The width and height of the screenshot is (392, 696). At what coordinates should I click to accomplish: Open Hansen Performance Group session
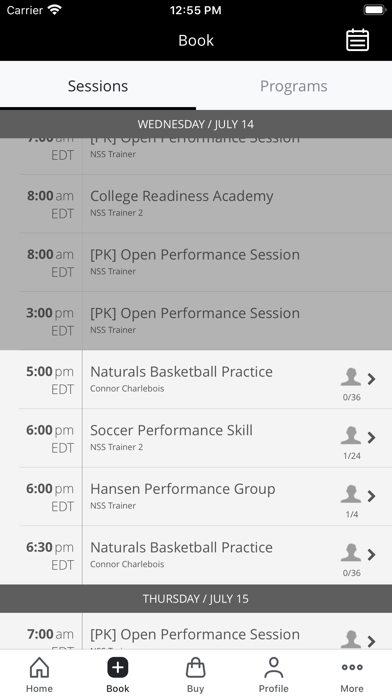196,497
